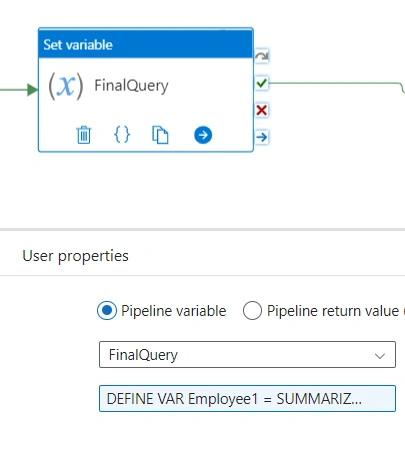Click the red failure X connector
The width and height of the screenshot is (405, 454).
pyautogui.click(x=262, y=110)
